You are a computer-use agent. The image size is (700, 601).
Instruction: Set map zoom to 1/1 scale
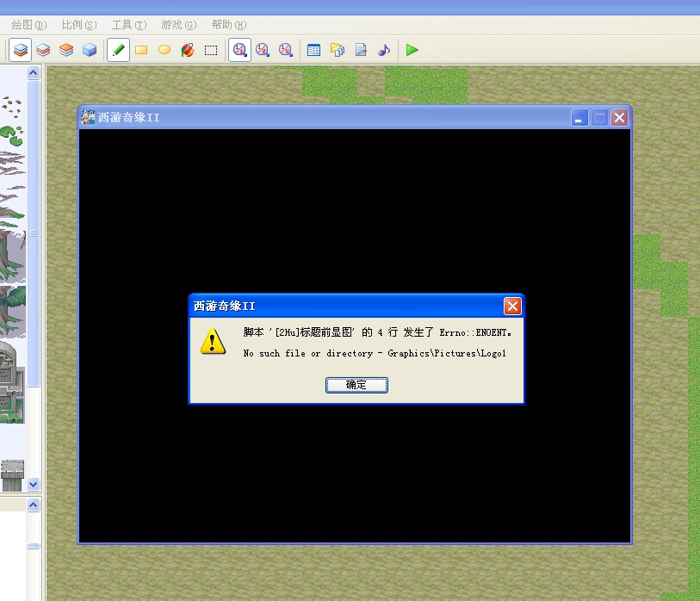(x=239, y=50)
